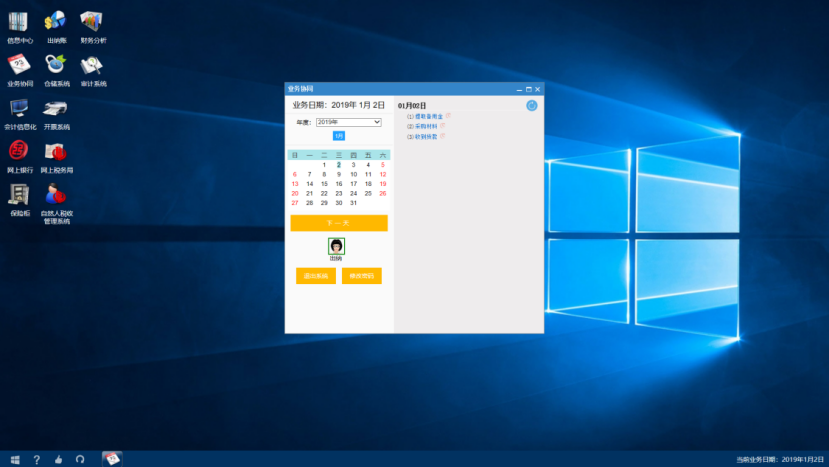The height and width of the screenshot is (467, 829).
Task: Select day 22 in the calendar
Action: [x=324, y=194]
